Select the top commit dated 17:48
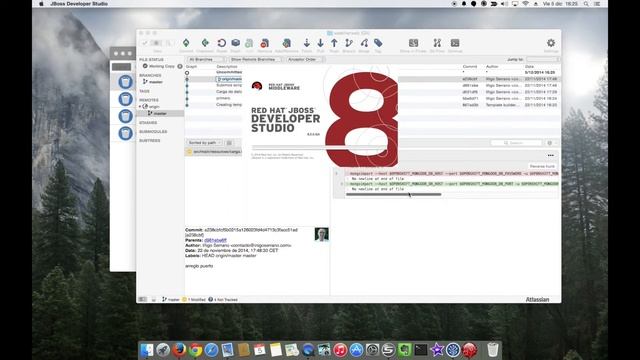The image size is (640, 360). pos(372,79)
